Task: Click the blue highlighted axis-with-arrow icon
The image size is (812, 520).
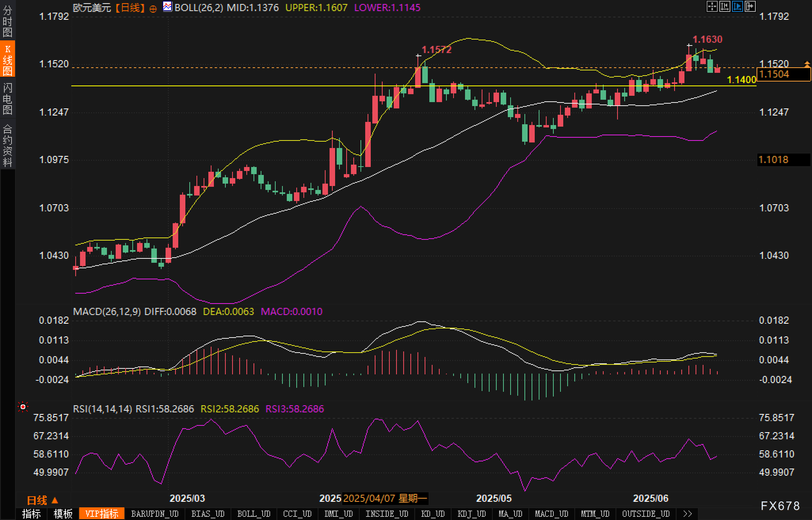Action: tap(737, 6)
